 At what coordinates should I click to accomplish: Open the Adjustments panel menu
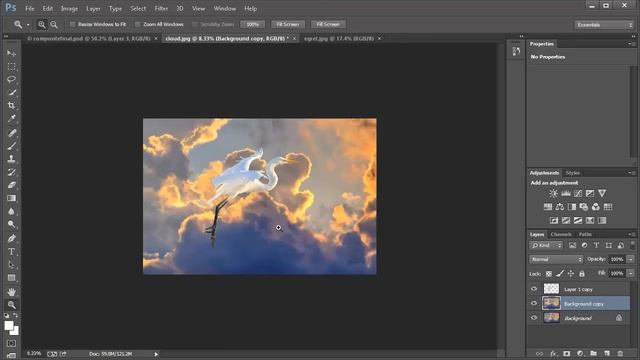(x=632, y=173)
